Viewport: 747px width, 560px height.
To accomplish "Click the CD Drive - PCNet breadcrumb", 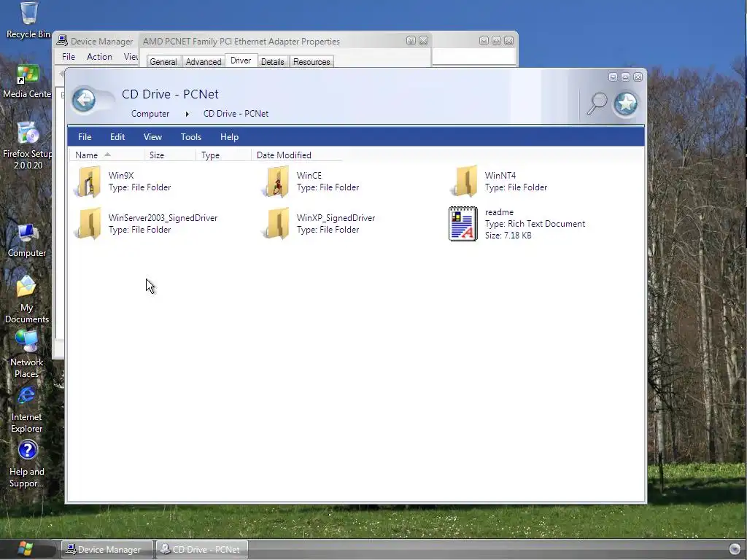I will coord(236,114).
